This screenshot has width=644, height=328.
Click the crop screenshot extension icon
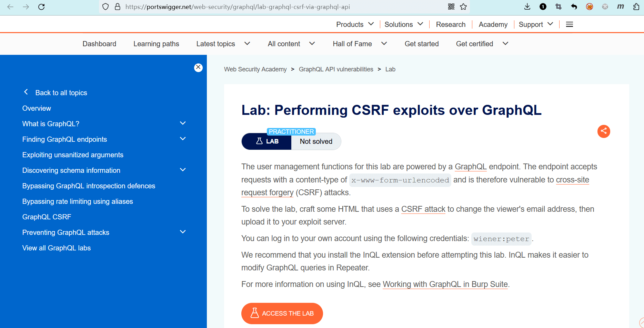[x=559, y=7]
